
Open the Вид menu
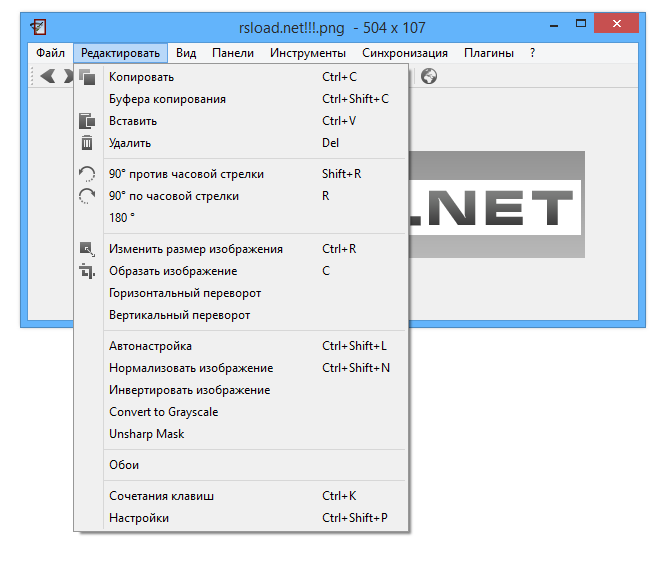[x=186, y=53]
